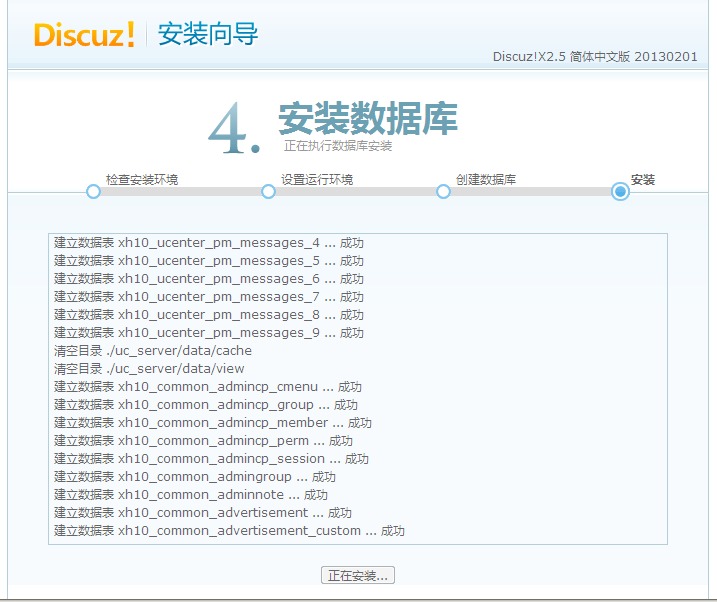Image resolution: width=717 pixels, height=602 pixels.
Task: Select the 检查安装环境 step circle
Action: (x=93, y=192)
